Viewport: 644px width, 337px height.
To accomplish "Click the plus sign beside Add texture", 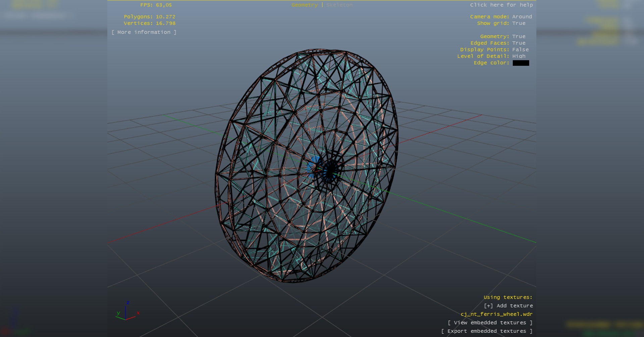I will click(488, 306).
